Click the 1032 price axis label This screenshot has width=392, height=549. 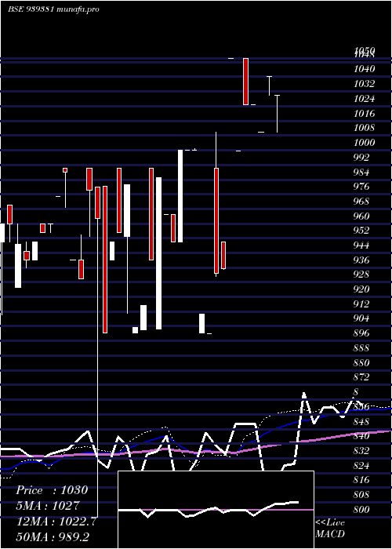pyautogui.click(x=364, y=84)
